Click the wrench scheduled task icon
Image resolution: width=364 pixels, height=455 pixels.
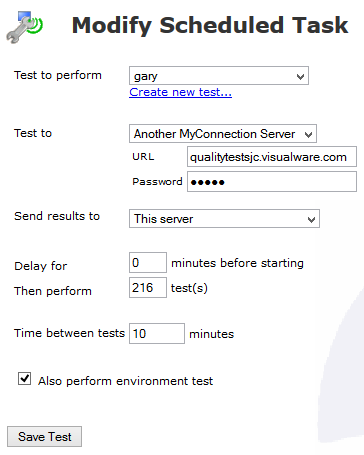(x=25, y=27)
